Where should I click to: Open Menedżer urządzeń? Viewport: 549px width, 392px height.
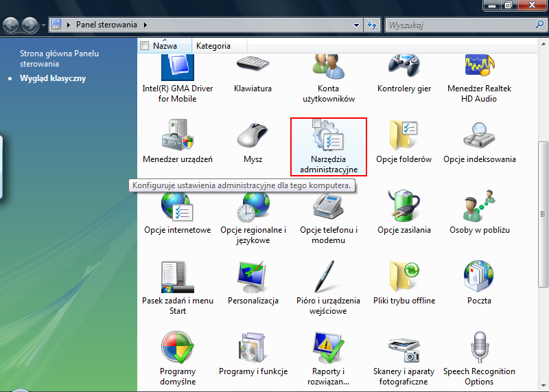[178, 137]
